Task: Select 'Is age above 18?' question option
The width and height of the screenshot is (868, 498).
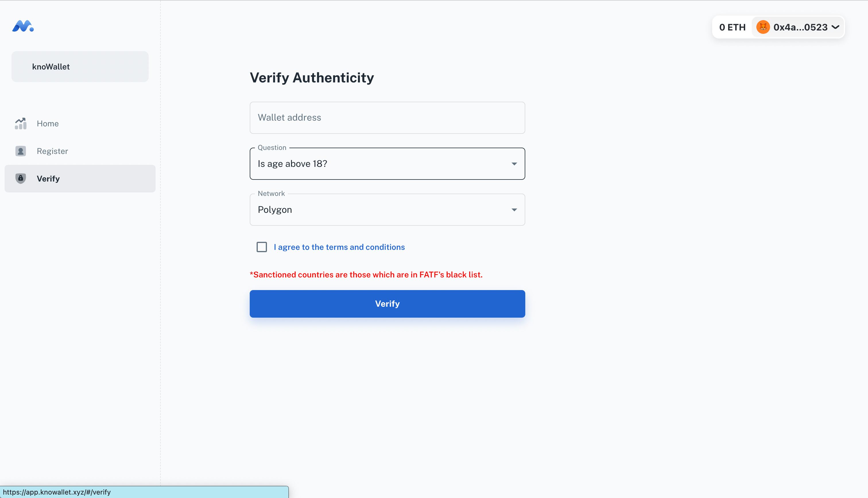Action: [387, 163]
